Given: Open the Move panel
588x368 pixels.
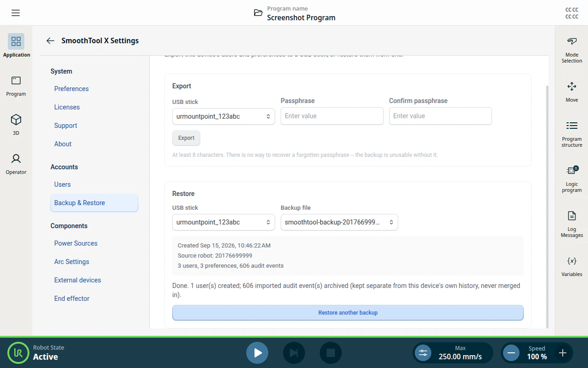Looking at the screenshot, I should click(571, 92).
